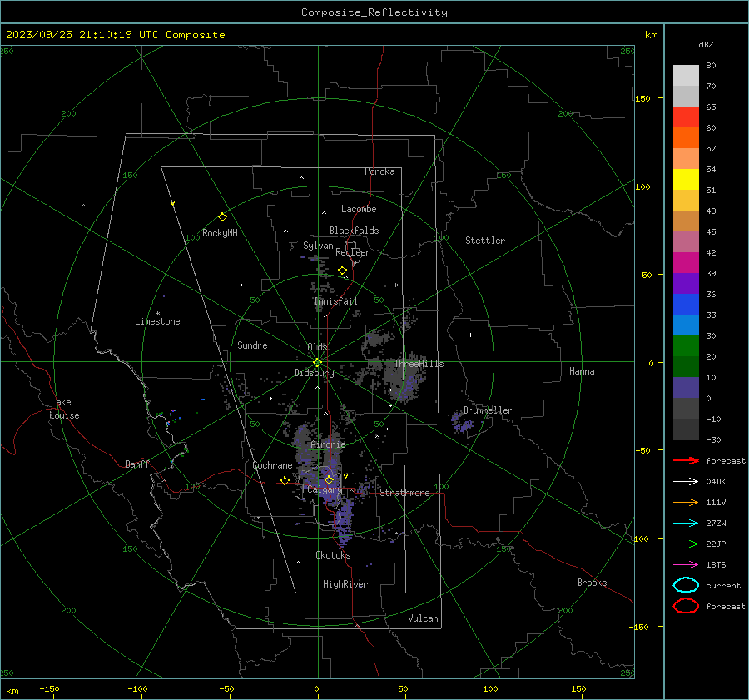Click the HighRiver city label

[x=345, y=584]
